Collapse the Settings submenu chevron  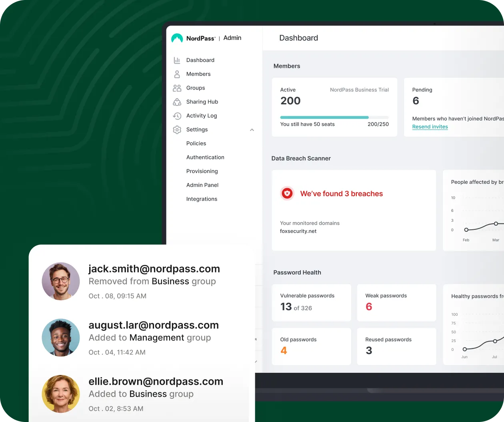pos(252,130)
